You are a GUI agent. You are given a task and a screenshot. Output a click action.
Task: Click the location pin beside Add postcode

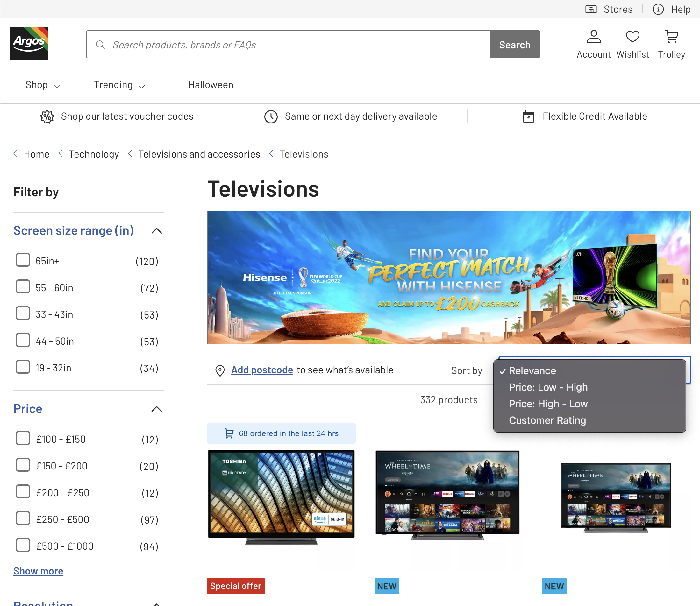pos(220,370)
